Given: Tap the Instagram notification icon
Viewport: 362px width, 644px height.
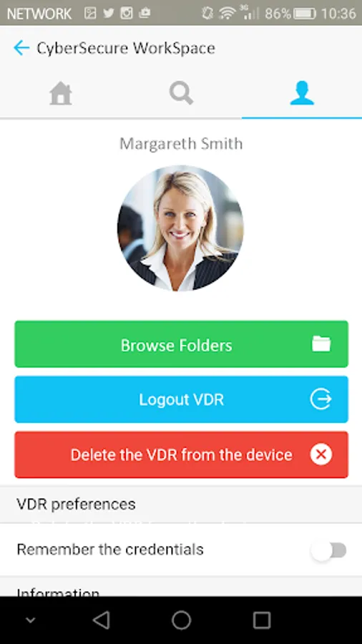Looking at the screenshot, I should coord(127,13).
